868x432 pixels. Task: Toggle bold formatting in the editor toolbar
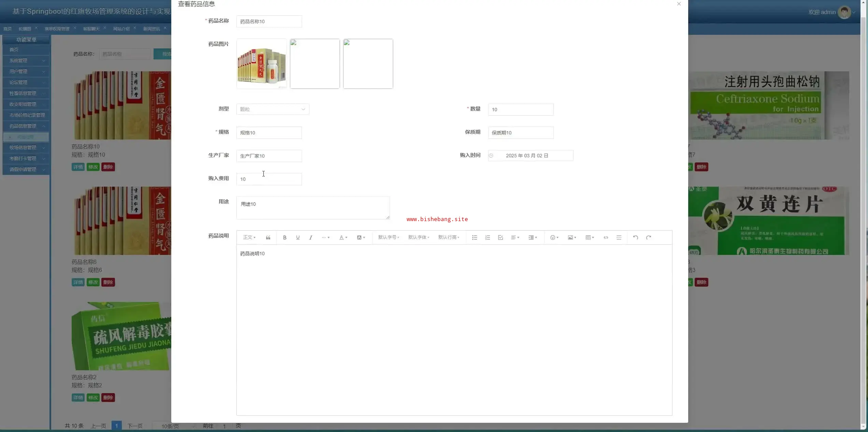tap(285, 237)
